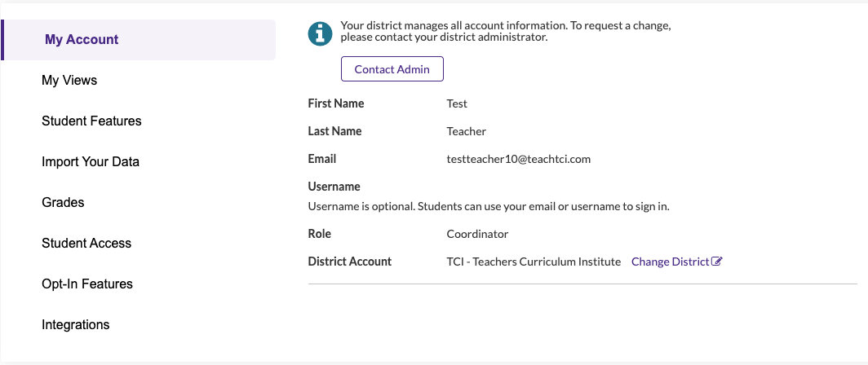Select the Integrations menu item

pos(75,324)
